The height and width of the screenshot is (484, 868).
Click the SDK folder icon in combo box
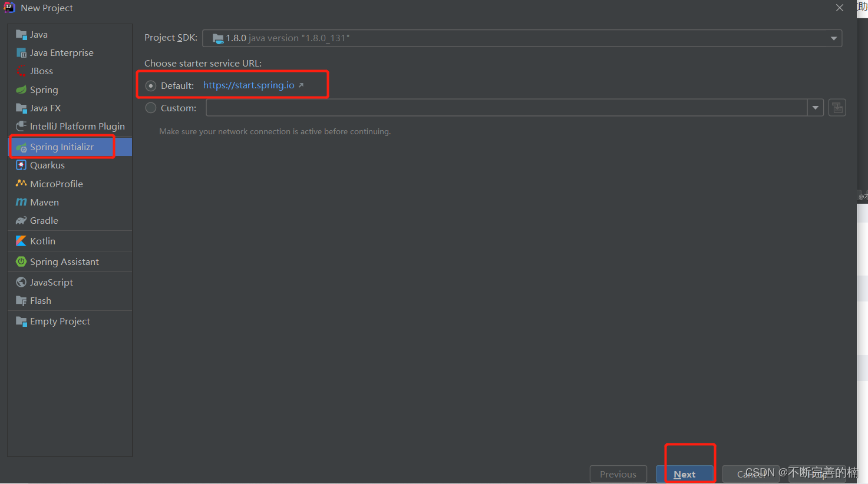[x=218, y=38]
